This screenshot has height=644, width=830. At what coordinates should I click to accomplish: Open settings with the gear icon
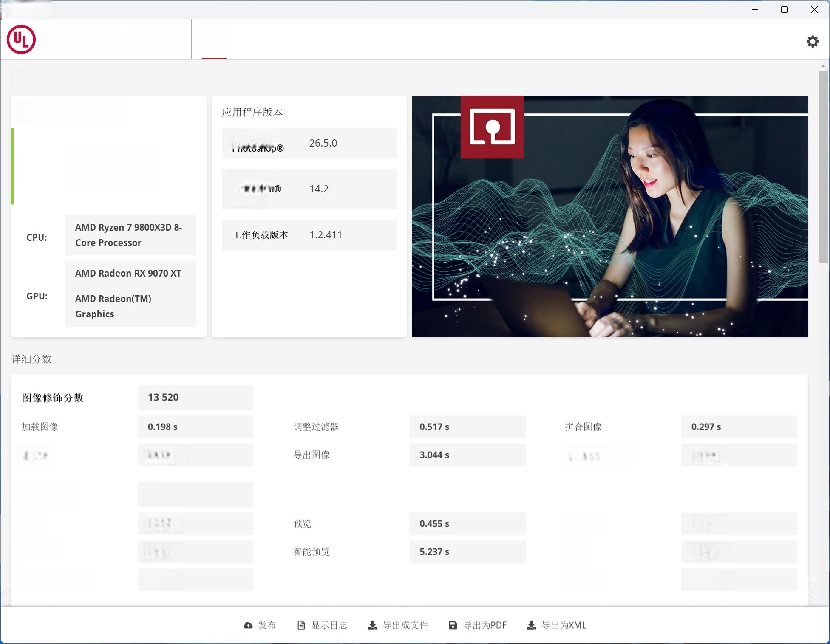click(x=812, y=42)
